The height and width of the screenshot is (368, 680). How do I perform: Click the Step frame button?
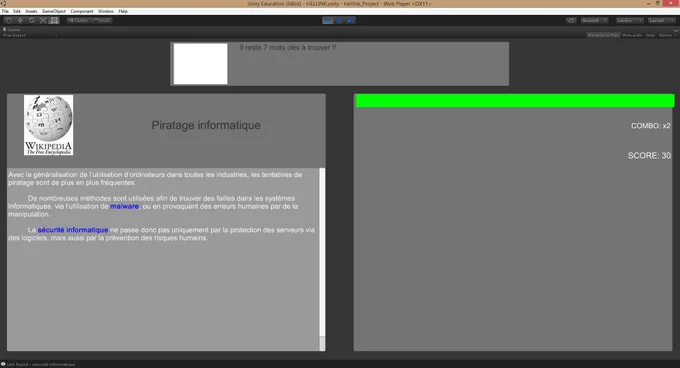[350, 20]
